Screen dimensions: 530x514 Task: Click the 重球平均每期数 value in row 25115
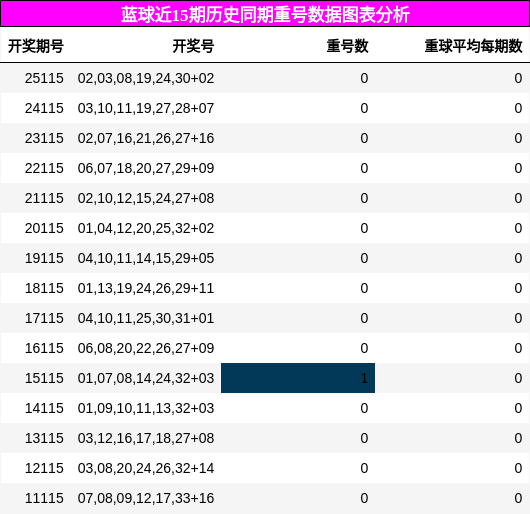[518, 78]
